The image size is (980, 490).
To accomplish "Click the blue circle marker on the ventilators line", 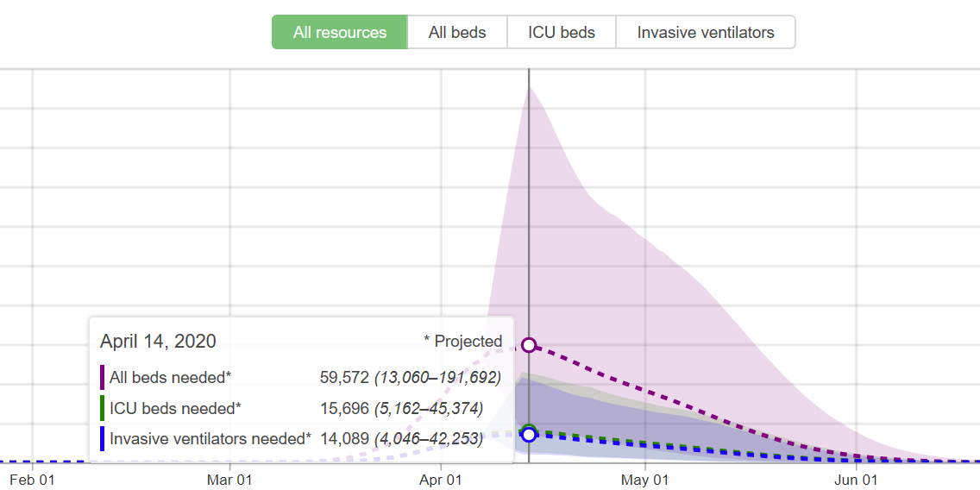I will (530, 435).
